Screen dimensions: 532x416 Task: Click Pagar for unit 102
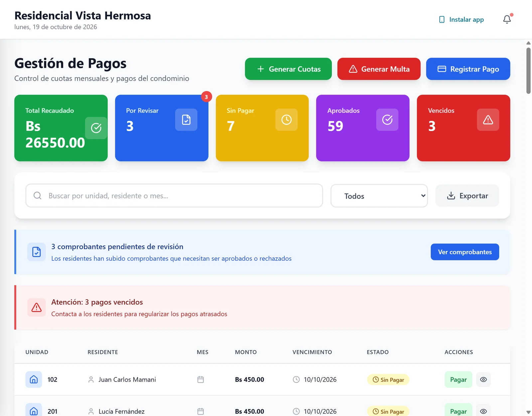pos(458,379)
